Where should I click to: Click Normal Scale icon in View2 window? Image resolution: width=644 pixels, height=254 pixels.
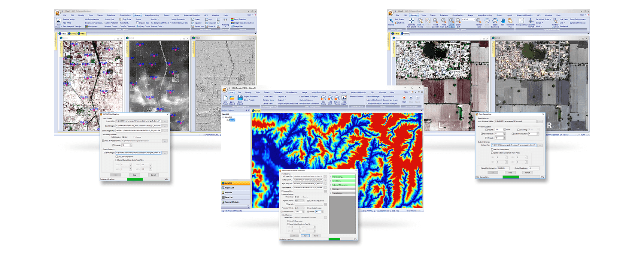pos(479,23)
